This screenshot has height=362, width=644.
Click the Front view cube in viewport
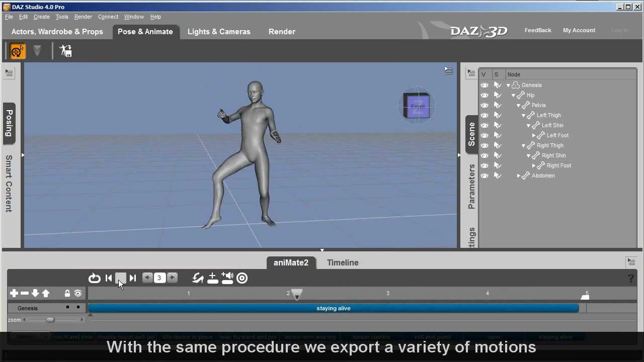tap(417, 106)
